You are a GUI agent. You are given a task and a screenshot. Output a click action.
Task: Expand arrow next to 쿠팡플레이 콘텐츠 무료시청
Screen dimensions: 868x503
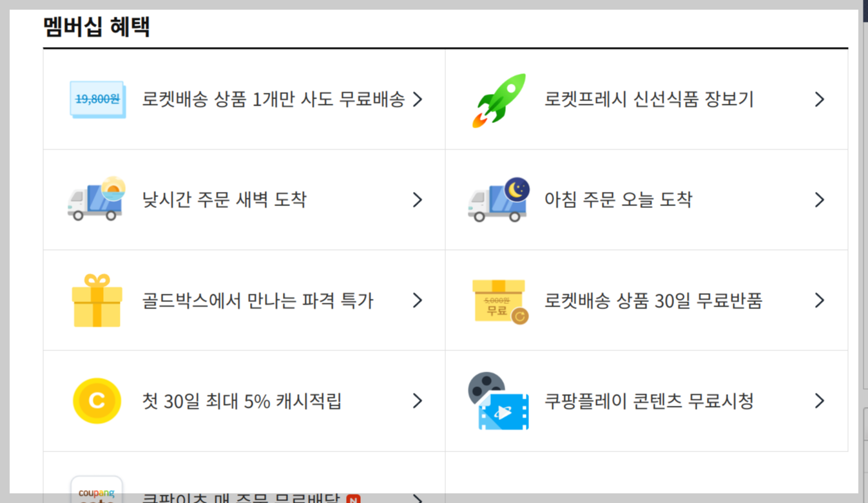pyautogui.click(x=819, y=401)
